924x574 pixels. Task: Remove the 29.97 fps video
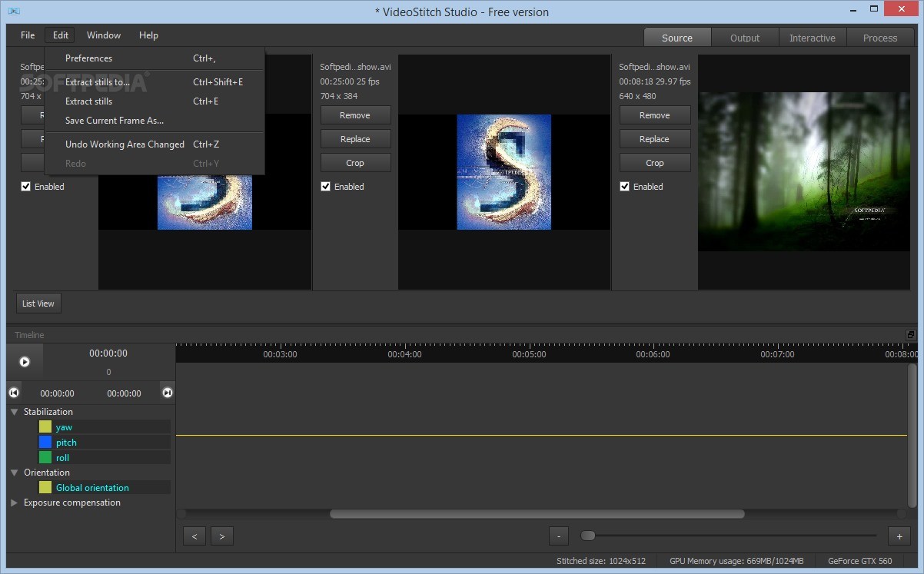click(x=655, y=115)
